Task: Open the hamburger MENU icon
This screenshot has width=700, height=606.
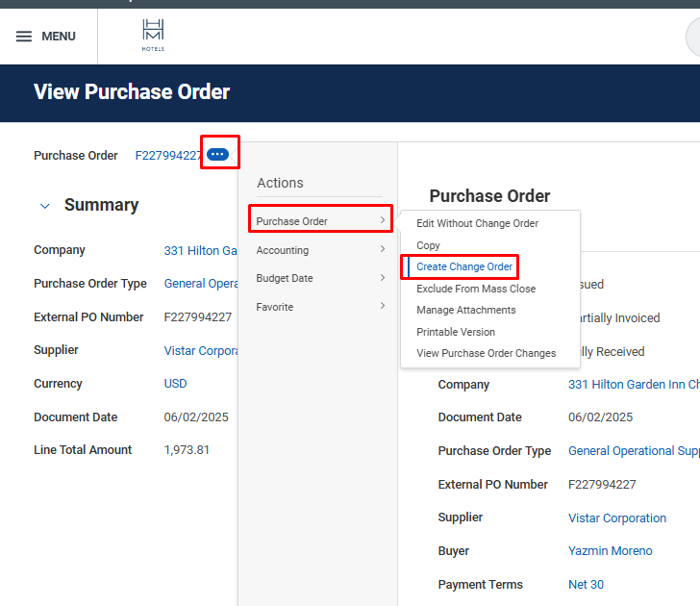Action: pyautogui.click(x=24, y=37)
